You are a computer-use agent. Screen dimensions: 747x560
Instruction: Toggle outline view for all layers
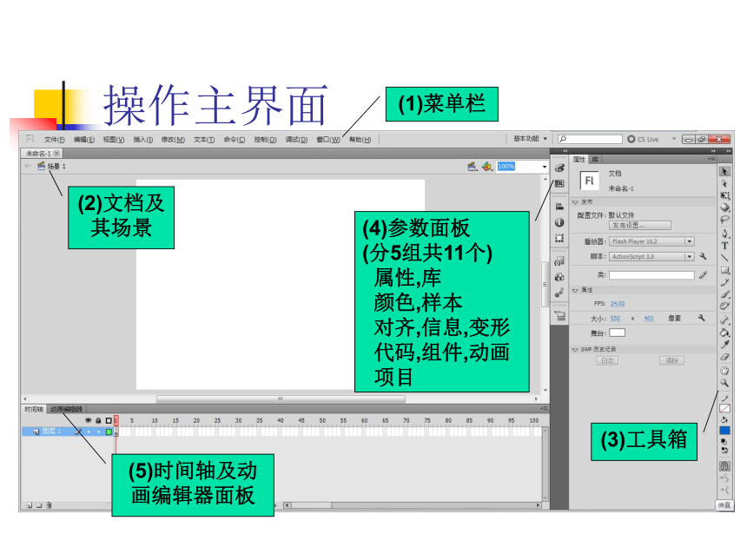click(x=109, y=420)
